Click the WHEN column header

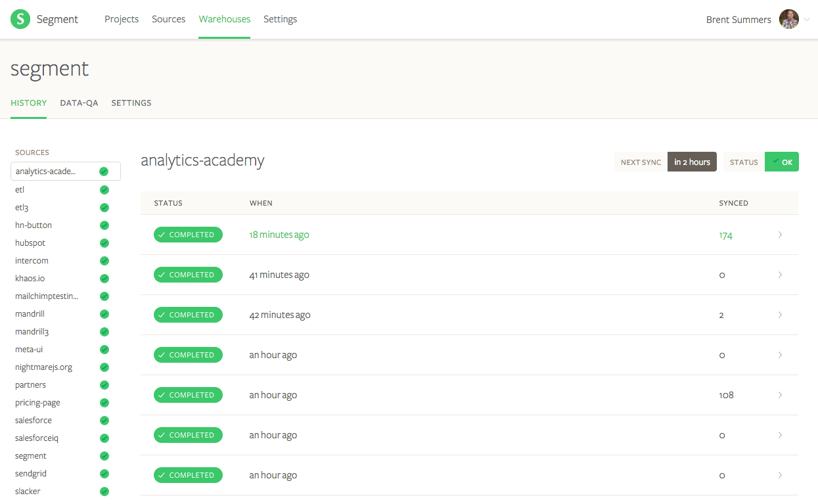tap(261, 203)
